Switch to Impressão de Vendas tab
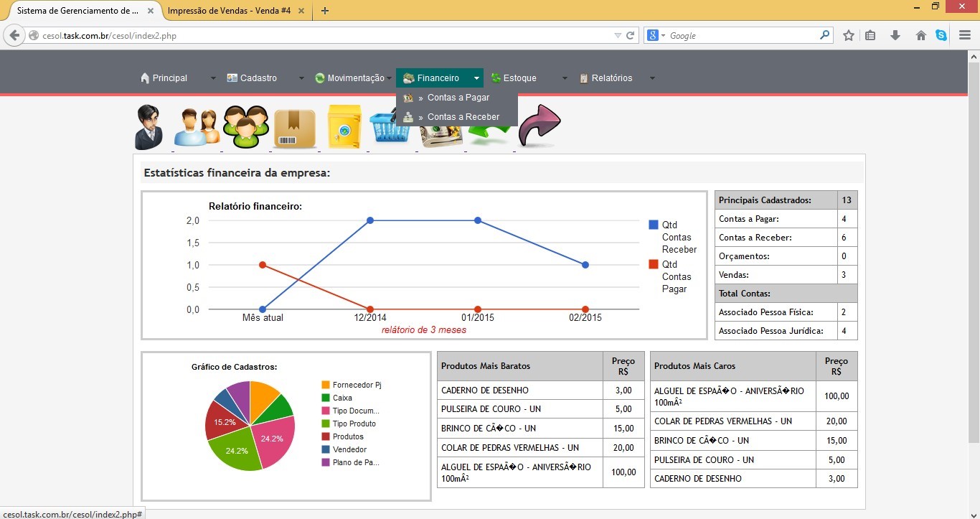980x519 pixels. pos(228,11)
